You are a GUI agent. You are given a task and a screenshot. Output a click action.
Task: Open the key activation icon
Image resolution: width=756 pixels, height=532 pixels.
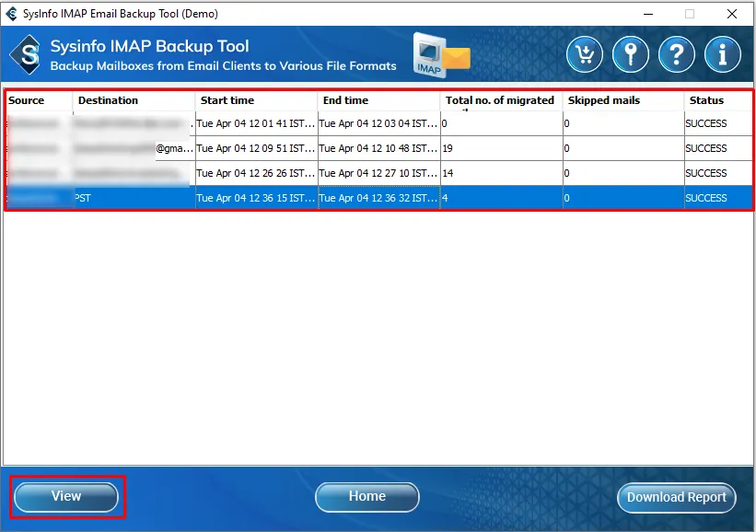coord(631,55)
